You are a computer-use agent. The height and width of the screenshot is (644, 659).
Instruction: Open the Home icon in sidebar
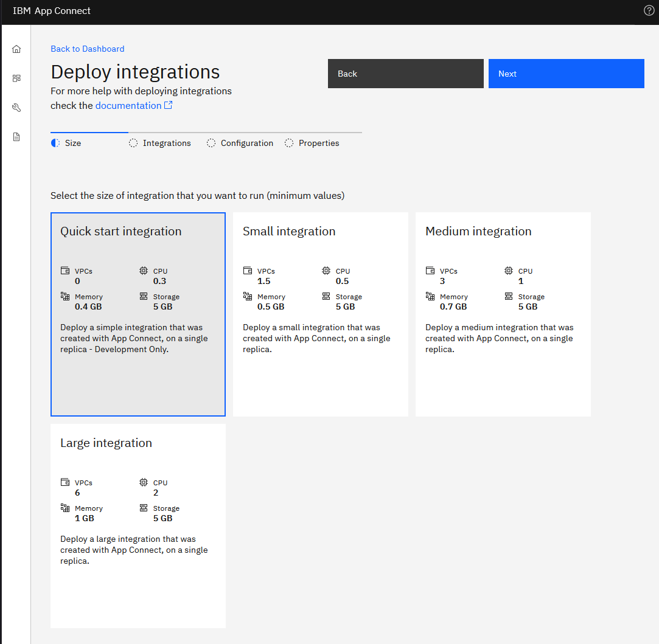coord(16,49)
